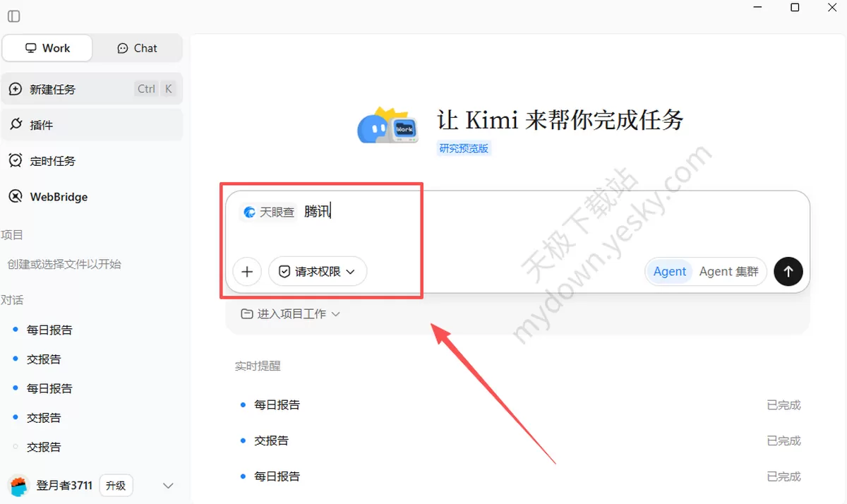Screen dimensions: 847x504
Task: Click the 插件 plug icon
Action: coord(16,125)
